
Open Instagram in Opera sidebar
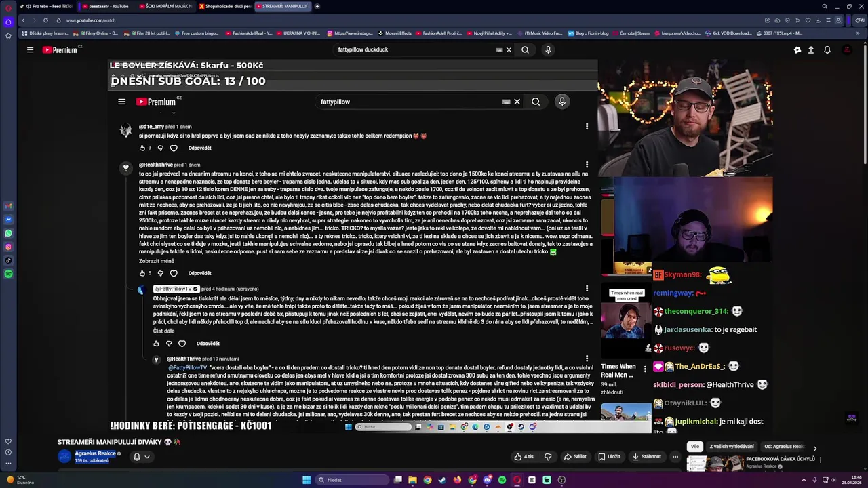click(x=9, y=247)
